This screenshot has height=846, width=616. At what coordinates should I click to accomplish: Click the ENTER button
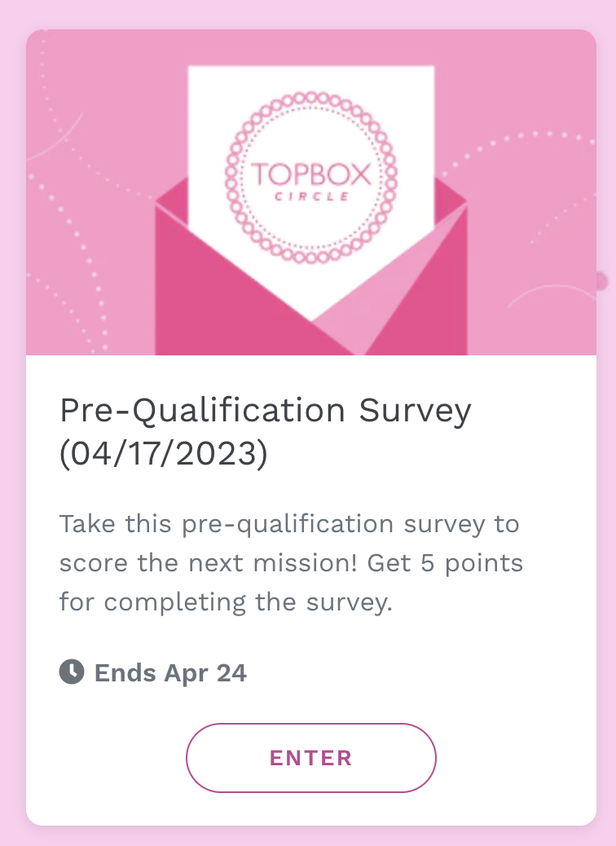pos(310,757)
